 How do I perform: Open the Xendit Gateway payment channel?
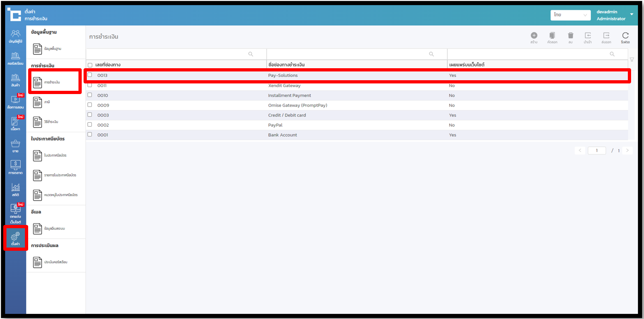[x=284, y=86]
